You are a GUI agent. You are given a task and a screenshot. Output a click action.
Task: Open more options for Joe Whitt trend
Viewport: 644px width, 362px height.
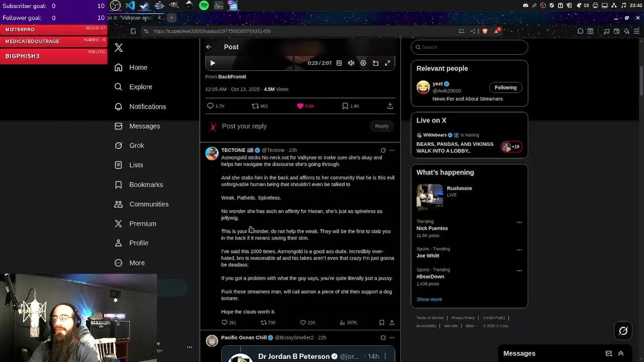point(519,250)
